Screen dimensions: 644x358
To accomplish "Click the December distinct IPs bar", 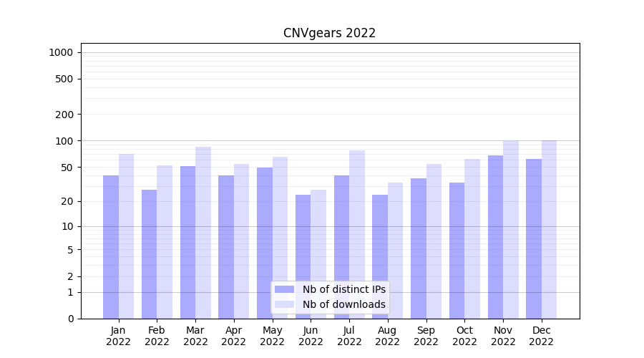I will [x=534, y=238].
